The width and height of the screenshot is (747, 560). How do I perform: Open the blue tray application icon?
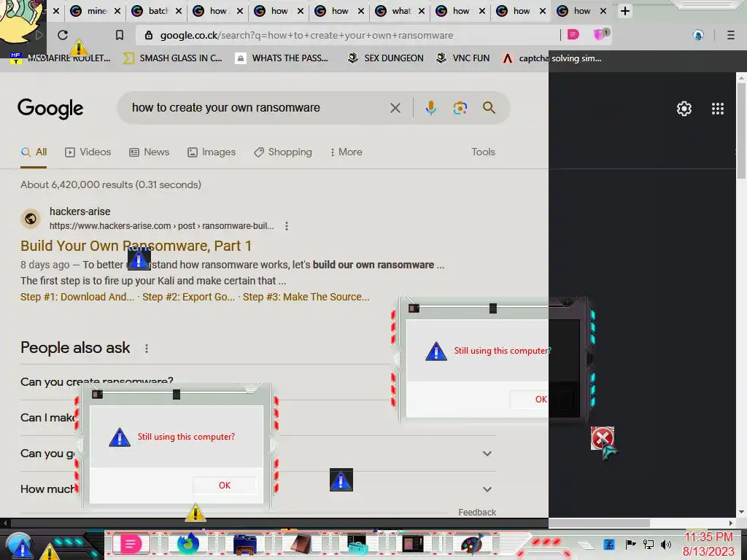pyautogui.click(x=609, y=544)
